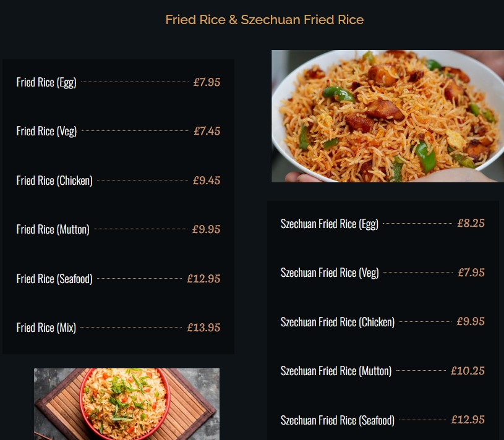Viewport: 504px width, 440px height.
Task: Click the £7.95 price for Fried Rice (Egg)
Action: click(x=207, y=82)
